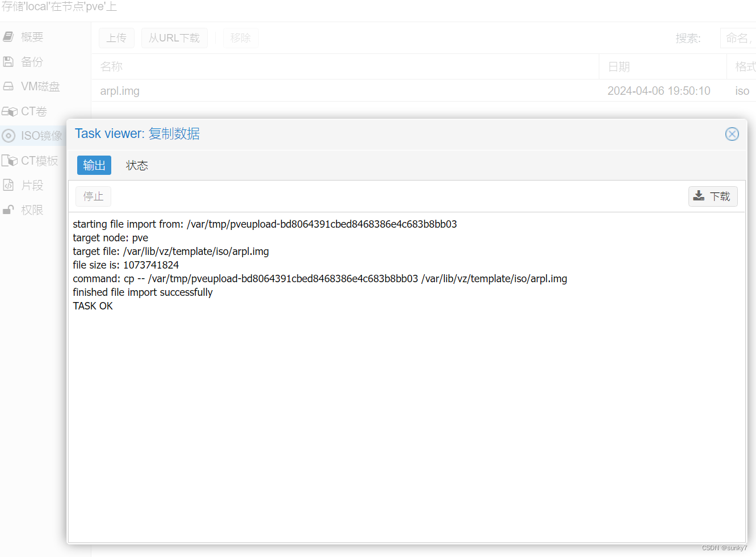Viewport: 756px width, 557px height.
Task: Click the date 2024-04-06 19:50:10 cell
Action: click(659, 91)
